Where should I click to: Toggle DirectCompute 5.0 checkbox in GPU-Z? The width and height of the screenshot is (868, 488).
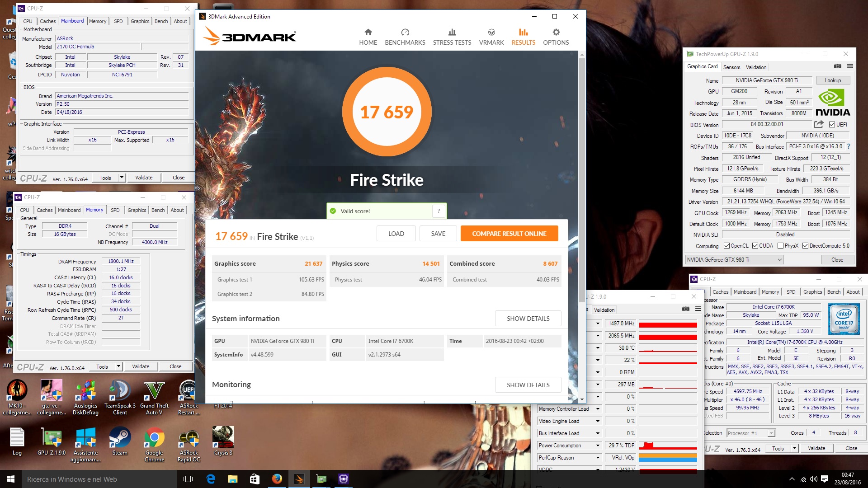coord(805,246)
